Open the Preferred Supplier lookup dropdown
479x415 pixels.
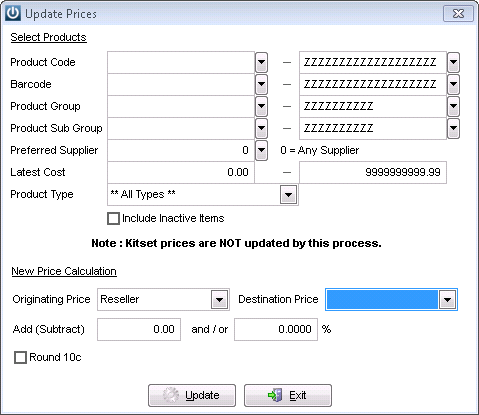[x=261, y=150]
